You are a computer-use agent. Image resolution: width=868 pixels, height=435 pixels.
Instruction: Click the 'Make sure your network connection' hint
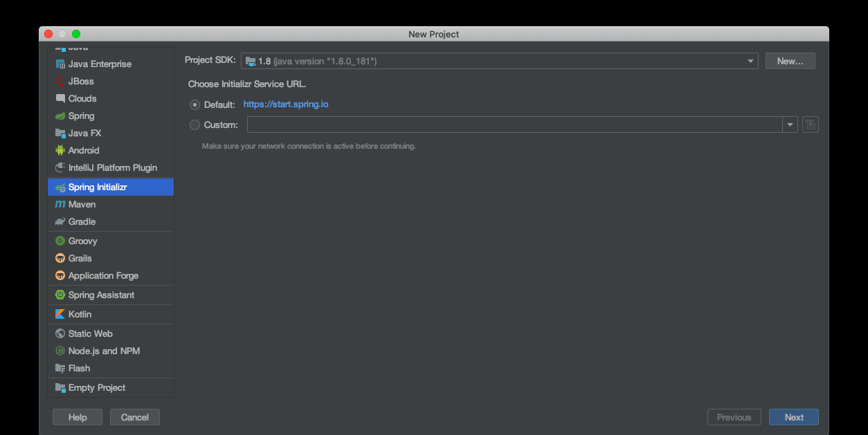click(309, 147)
